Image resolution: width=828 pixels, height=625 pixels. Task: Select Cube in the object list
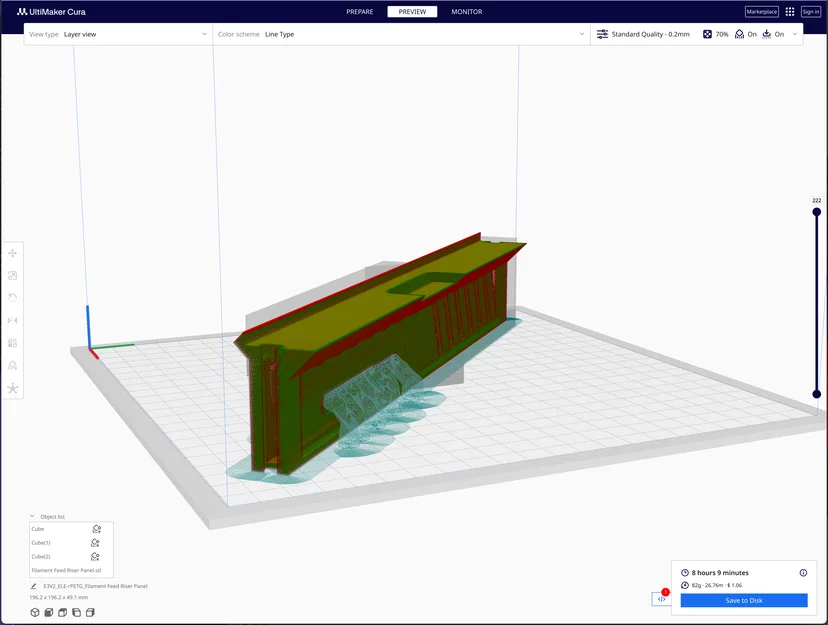pyautogui.click(x=37, y=528)
